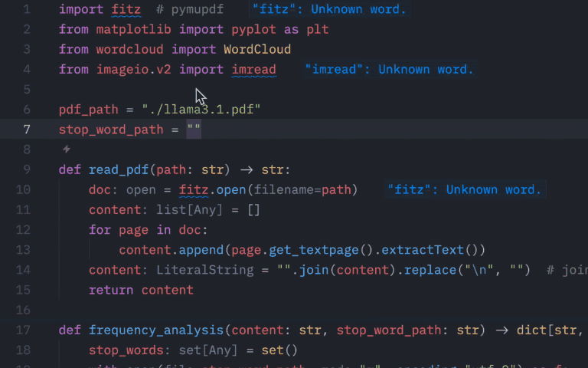
Task: Click underlined fitz in fitz.open on line 10
Action: point(194,189)
